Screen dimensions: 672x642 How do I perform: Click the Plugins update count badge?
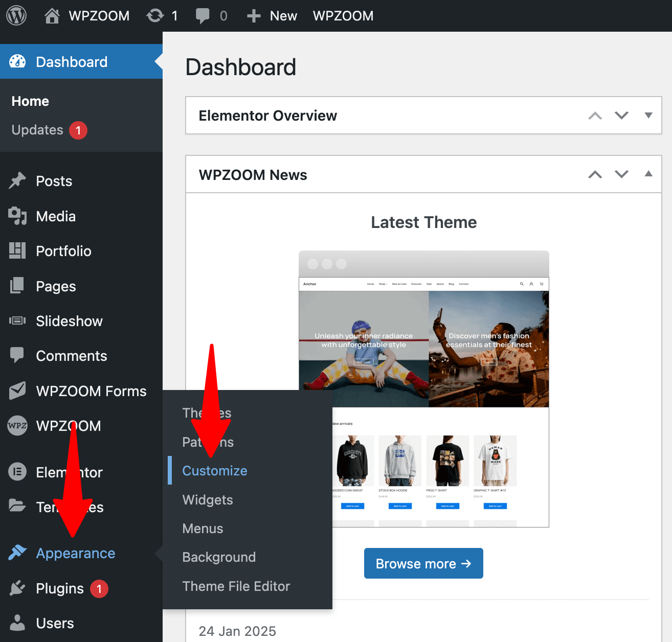click(99, 588)
